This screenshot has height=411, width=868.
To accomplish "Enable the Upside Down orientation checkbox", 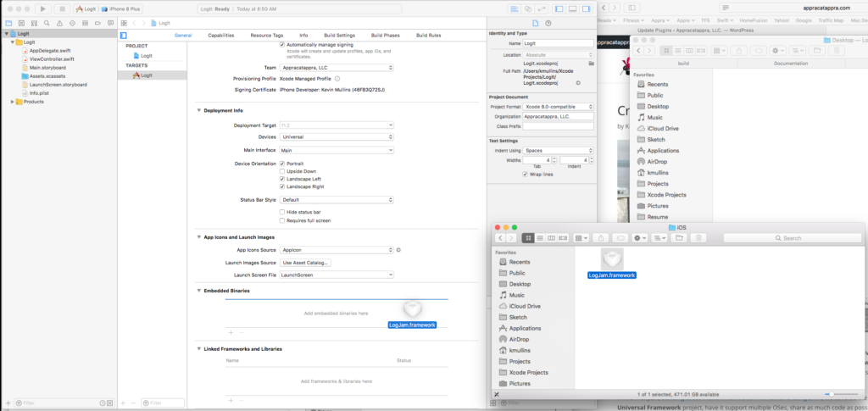I will 282,171.
